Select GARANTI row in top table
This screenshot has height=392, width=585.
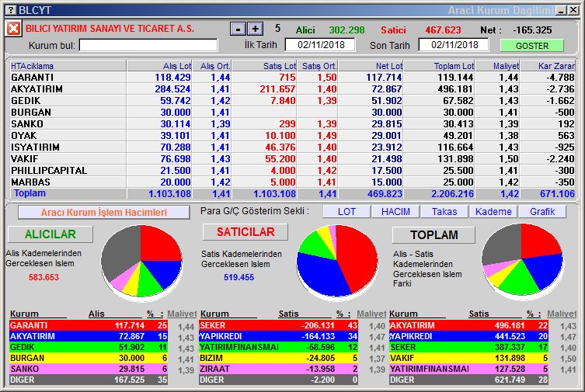[292, 78]
